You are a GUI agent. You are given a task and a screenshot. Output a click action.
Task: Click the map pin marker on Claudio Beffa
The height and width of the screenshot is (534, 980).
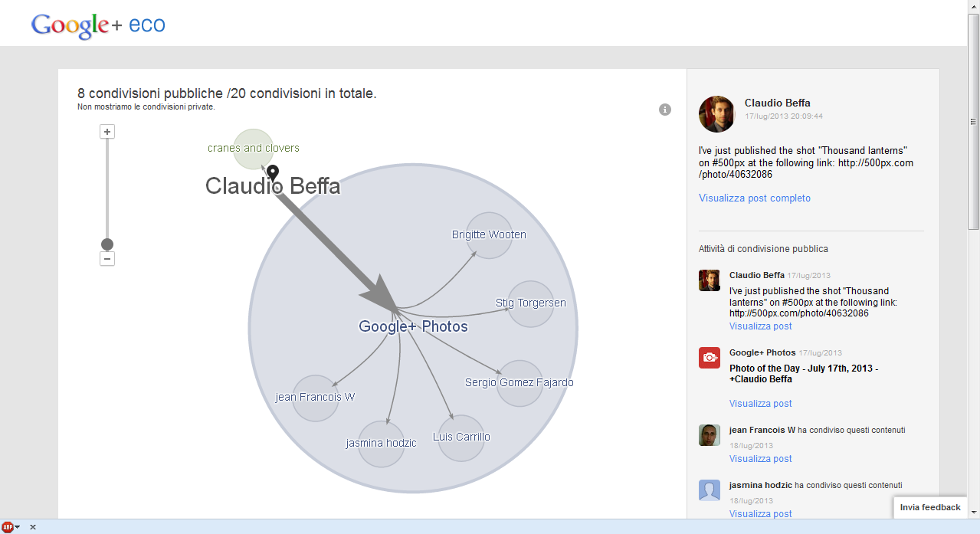coord(273,174)
